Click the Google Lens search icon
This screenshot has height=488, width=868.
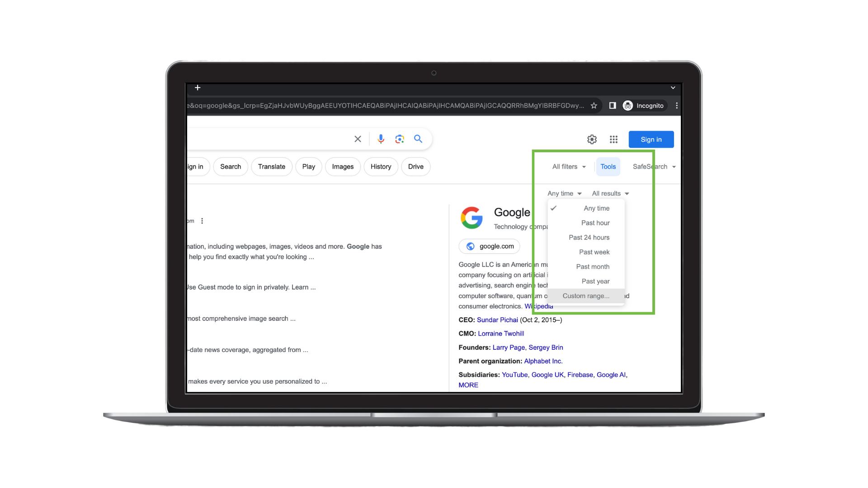(400, 139)
